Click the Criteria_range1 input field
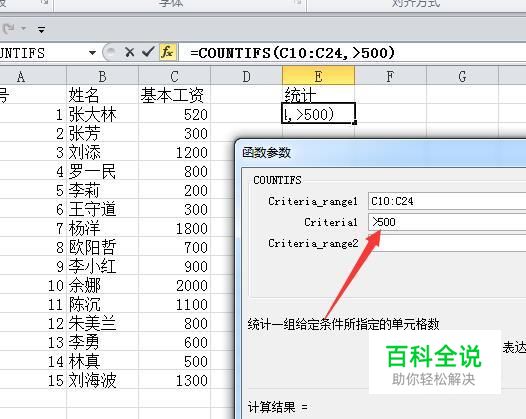Viewport: 526px width, 419px height. point(447,201)
